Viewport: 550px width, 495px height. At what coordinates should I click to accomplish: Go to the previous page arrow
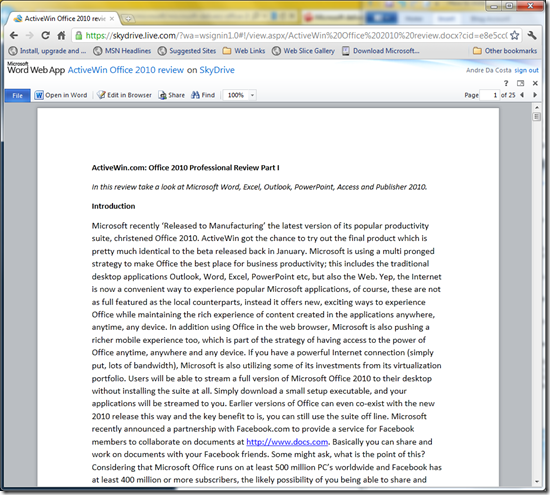pyautogui.click(x=522, y=95)
